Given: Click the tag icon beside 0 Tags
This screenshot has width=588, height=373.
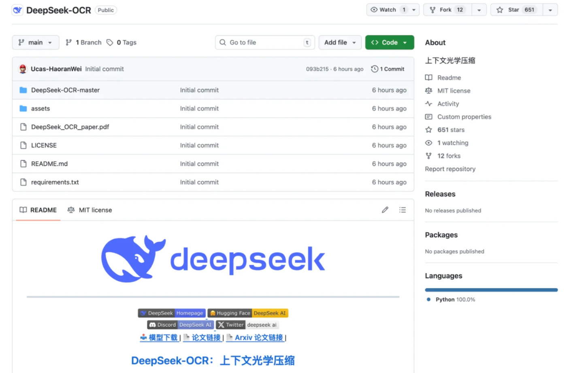Looking at the screenshot, I should 110,43.
